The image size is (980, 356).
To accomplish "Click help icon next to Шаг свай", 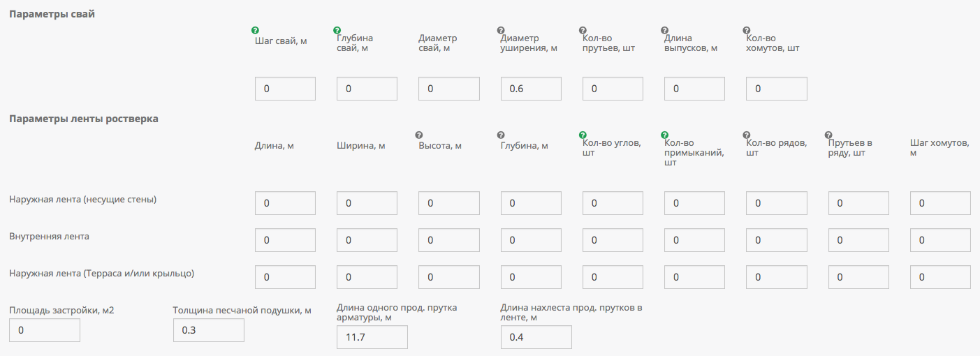I will point(255,31).
